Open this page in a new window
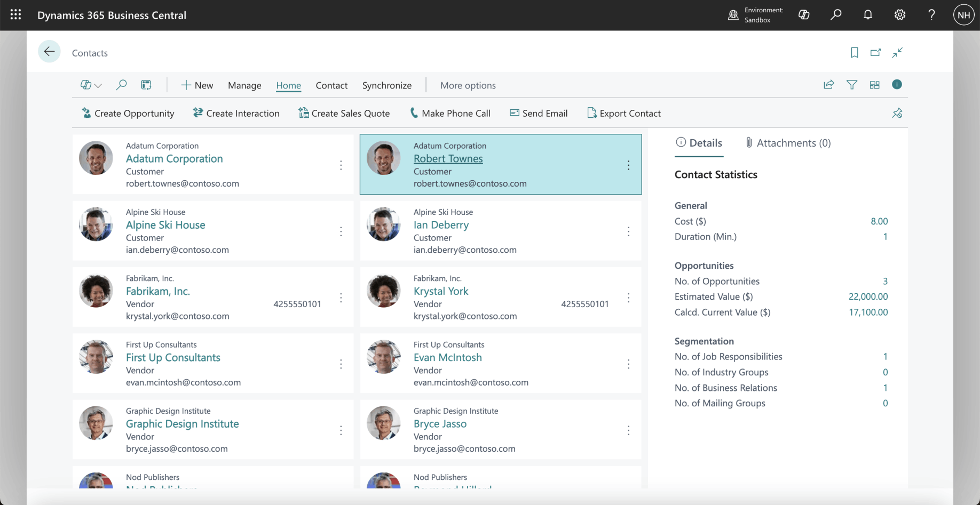 pos(875,52)
